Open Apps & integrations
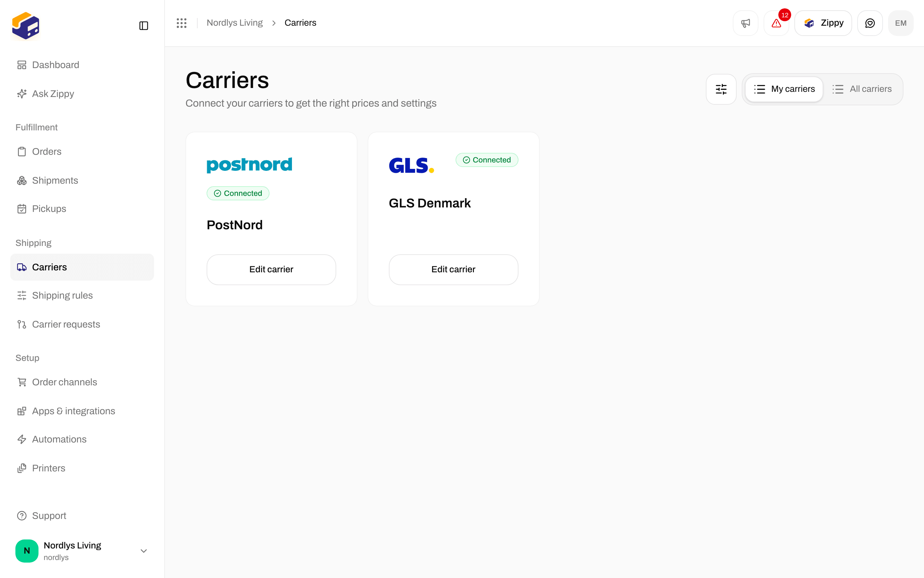924x578 pixels. pos(82,411)
